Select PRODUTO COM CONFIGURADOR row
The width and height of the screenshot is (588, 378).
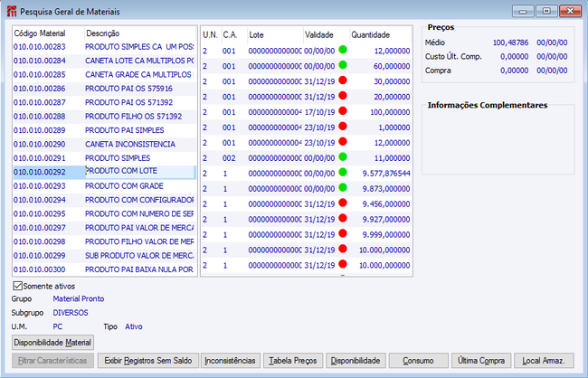[x=104, y=200]
